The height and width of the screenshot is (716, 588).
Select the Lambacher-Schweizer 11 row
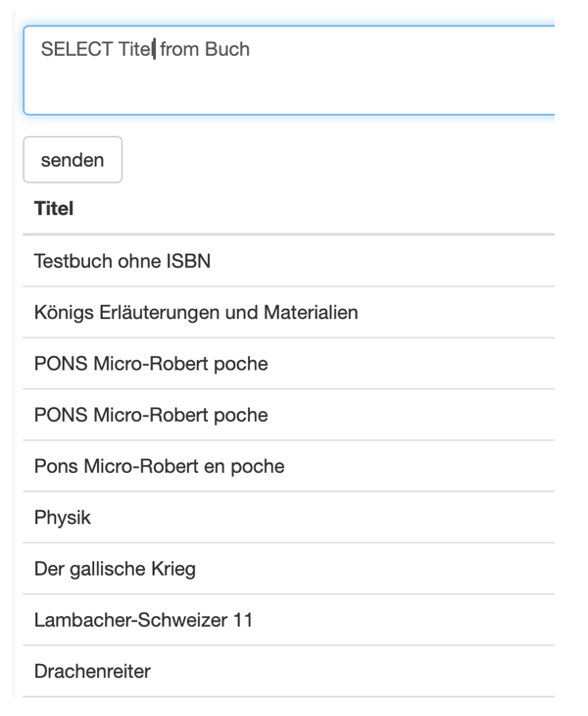coord(136,620)
